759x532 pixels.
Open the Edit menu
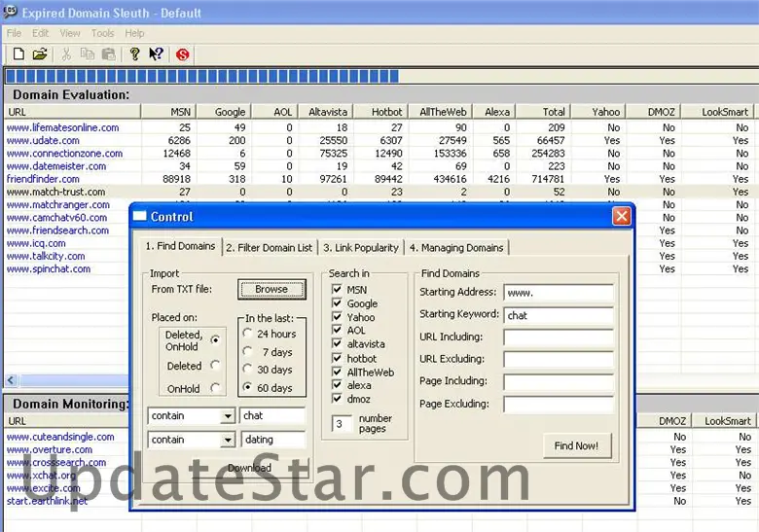coord(40,33)
